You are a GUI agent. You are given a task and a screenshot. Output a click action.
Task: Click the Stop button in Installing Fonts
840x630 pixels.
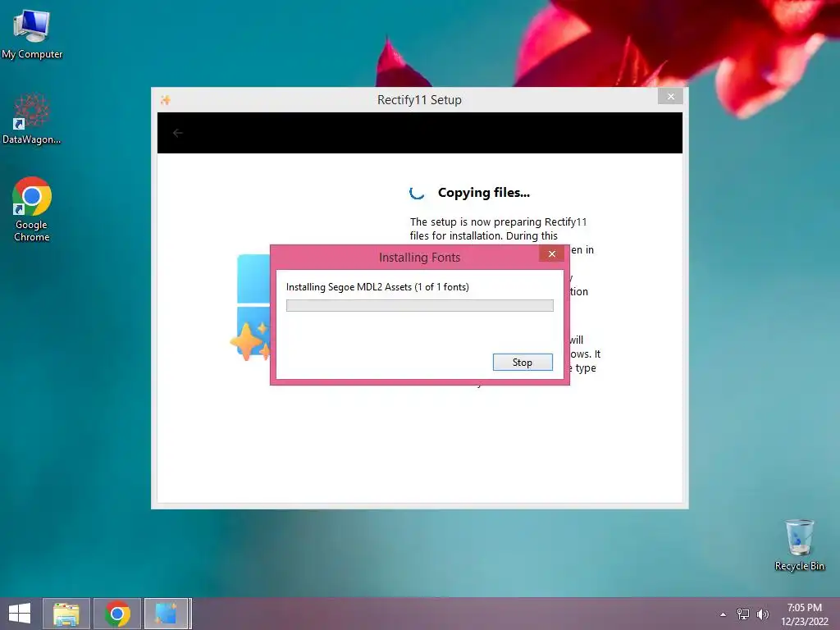[523, 362]
